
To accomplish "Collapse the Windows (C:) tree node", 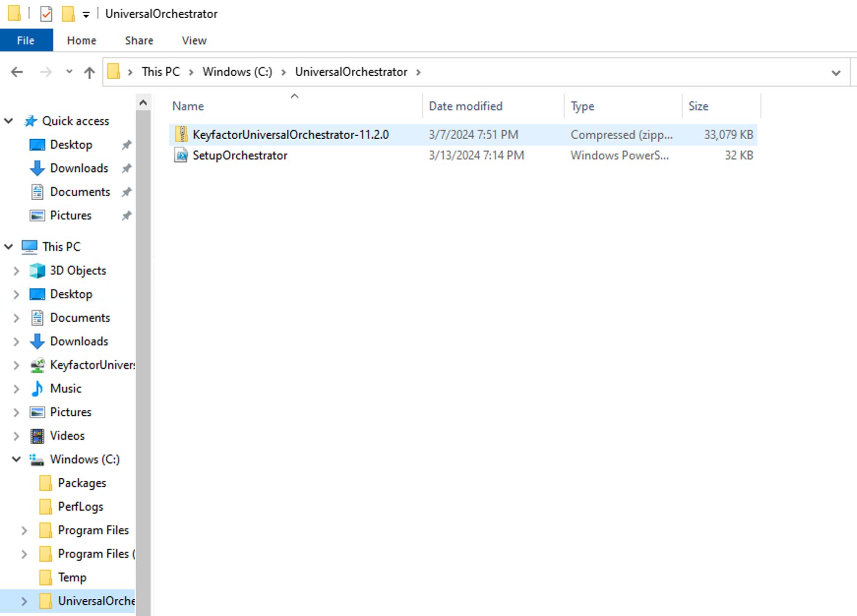I will [x=16, y=460].
